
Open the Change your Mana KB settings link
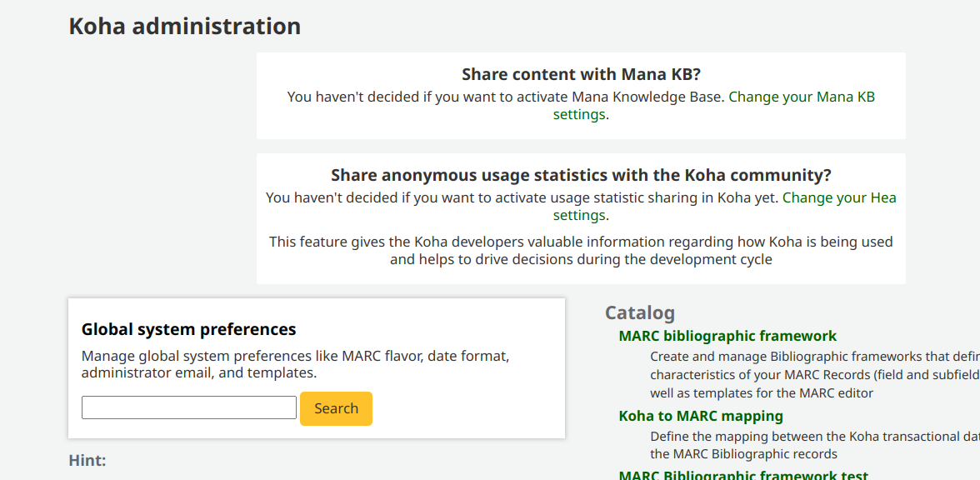[801, 97]
